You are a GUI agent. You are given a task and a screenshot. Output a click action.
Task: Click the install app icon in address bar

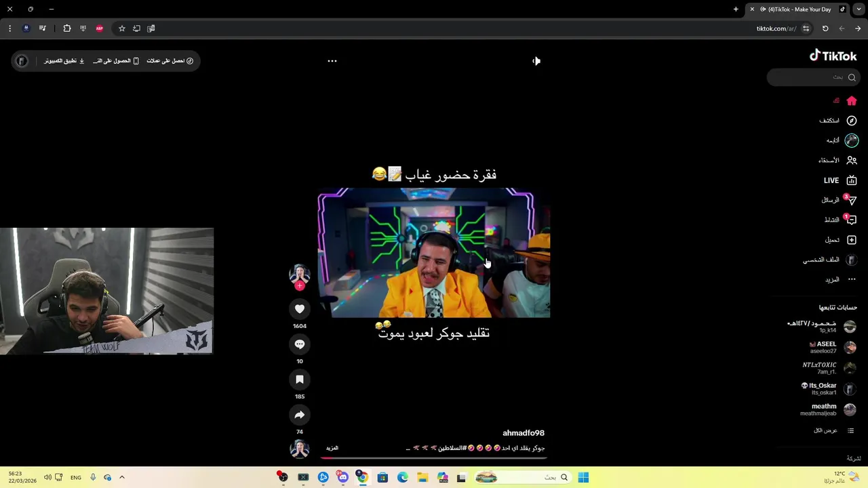point(136,28)
